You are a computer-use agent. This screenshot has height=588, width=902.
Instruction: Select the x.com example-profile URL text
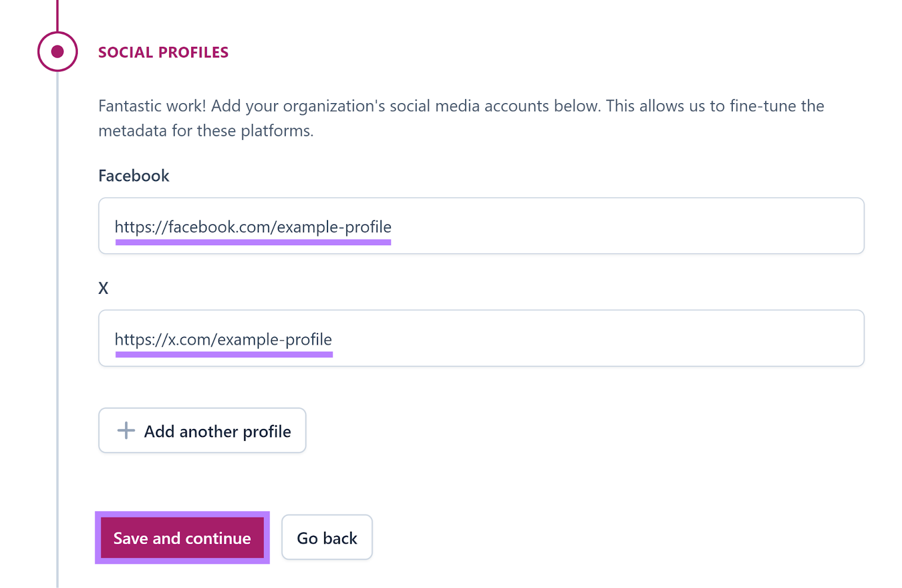[x=223, y=339]
